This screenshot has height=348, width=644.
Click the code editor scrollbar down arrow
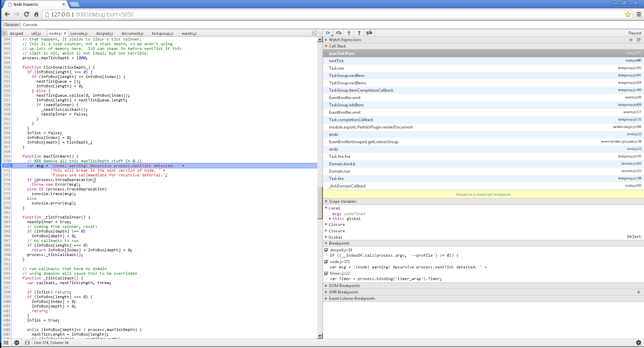[x=320, y=336]
